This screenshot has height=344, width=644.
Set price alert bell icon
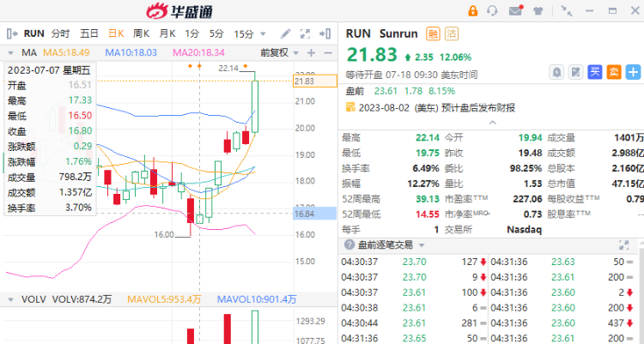tap(556, 72)
